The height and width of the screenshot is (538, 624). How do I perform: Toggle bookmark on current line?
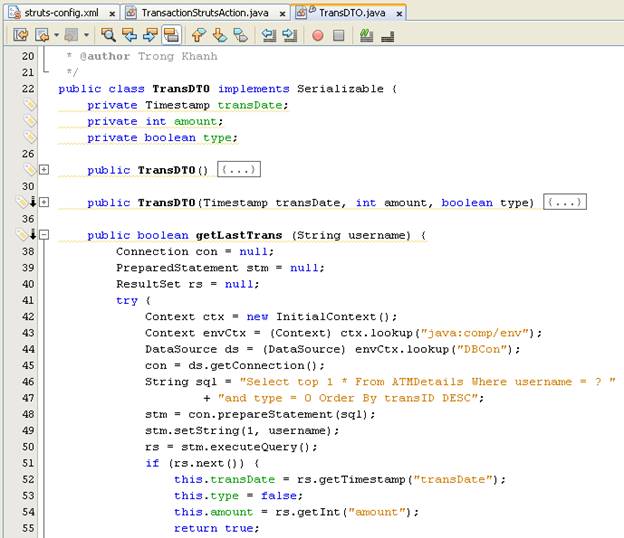(x=241, y=35)
